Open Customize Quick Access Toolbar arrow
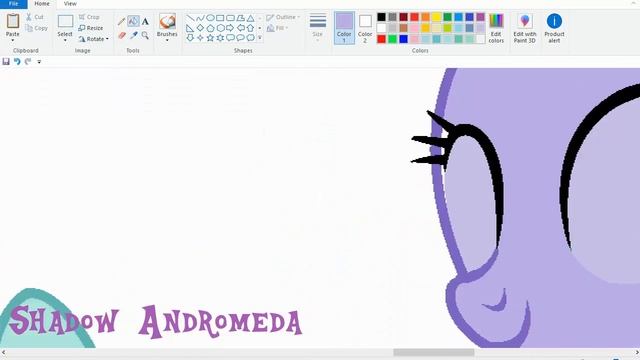The image size is (640, 360). pyautogui.click(x=39, y=62)
